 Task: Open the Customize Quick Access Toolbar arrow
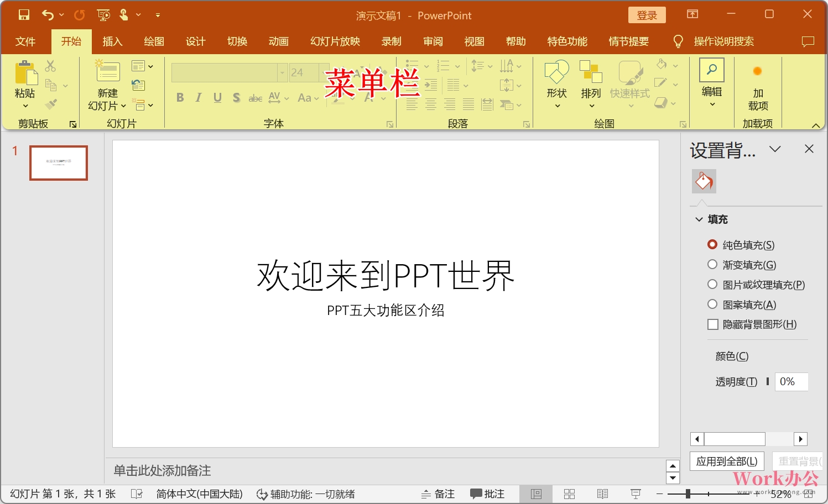[158, 15]
